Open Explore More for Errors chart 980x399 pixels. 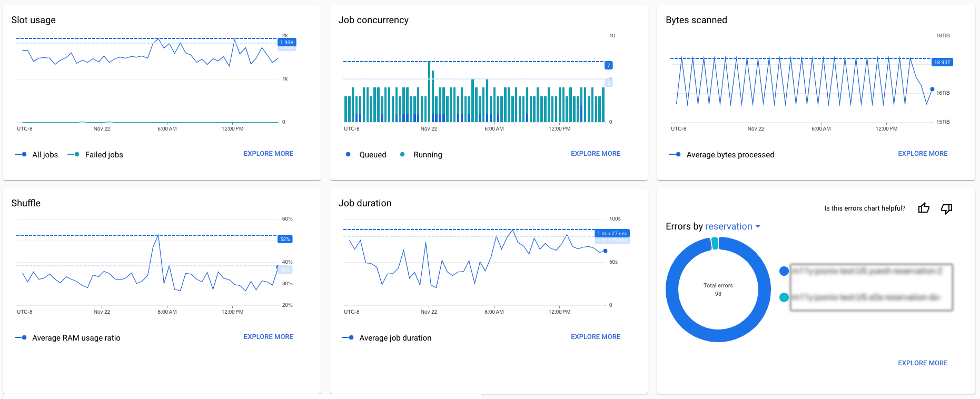pos(922,363)
